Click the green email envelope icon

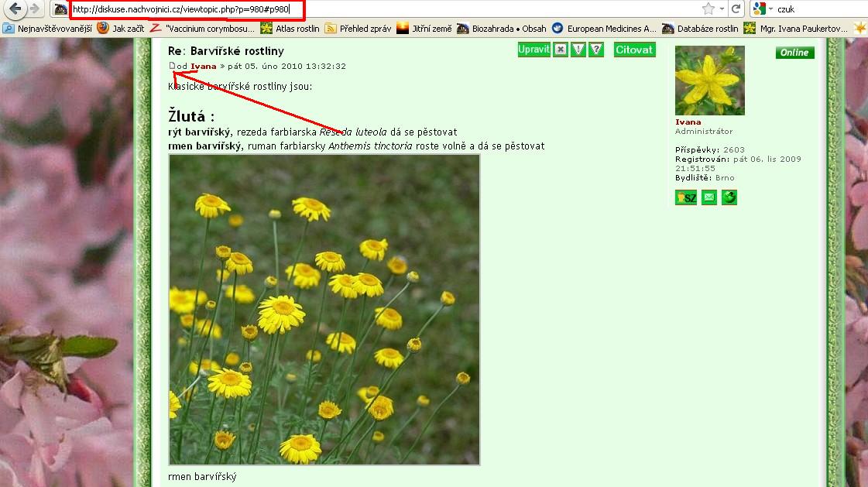[708, 198]
